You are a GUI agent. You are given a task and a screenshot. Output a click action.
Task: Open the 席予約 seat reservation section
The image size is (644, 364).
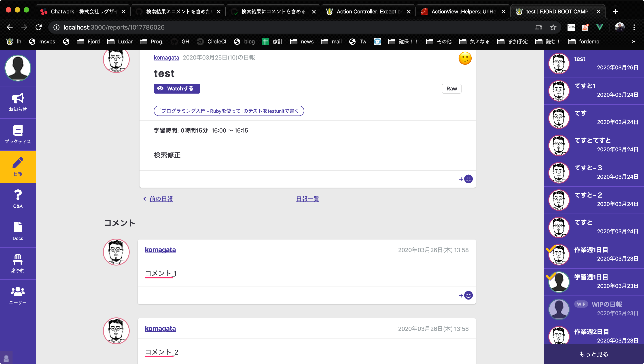pos(18,263)
